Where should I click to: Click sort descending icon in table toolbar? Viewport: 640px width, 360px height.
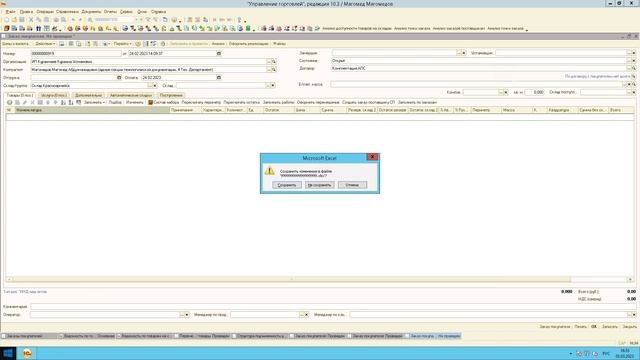point(71,102)
